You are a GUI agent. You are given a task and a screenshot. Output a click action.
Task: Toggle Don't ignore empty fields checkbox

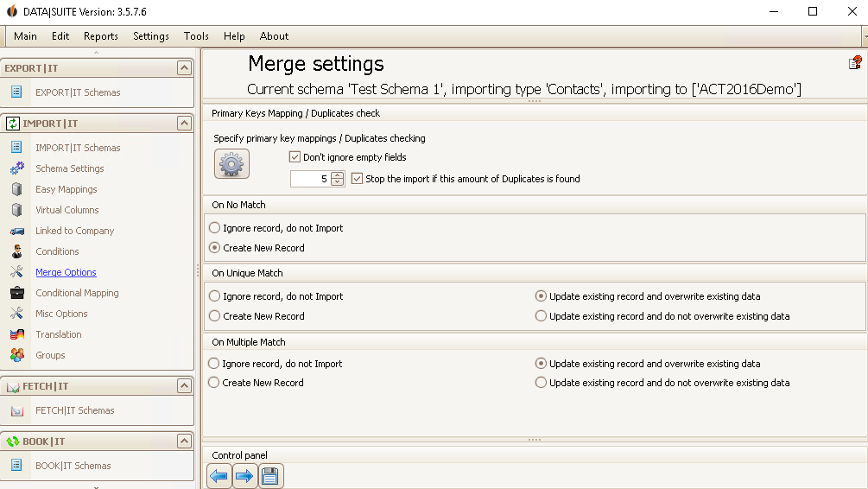pyautogui.click(x=295, y=157)
